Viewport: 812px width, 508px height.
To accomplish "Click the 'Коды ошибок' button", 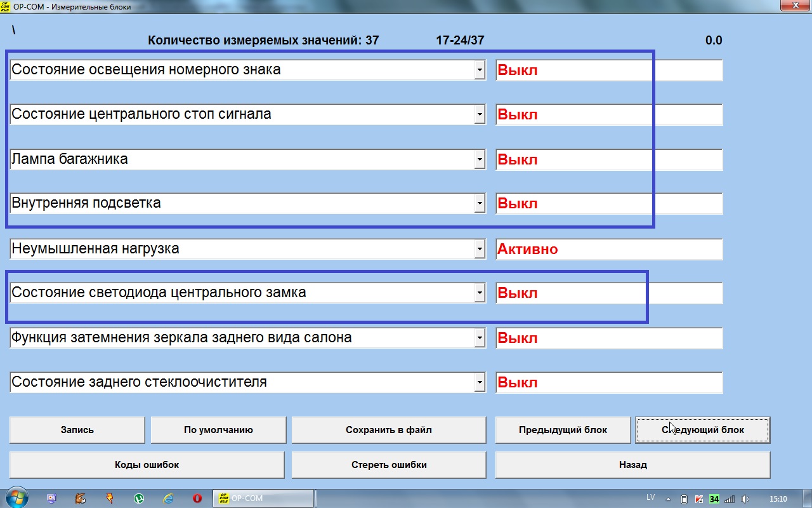I will pyautogui.click(x=147, y=465).
